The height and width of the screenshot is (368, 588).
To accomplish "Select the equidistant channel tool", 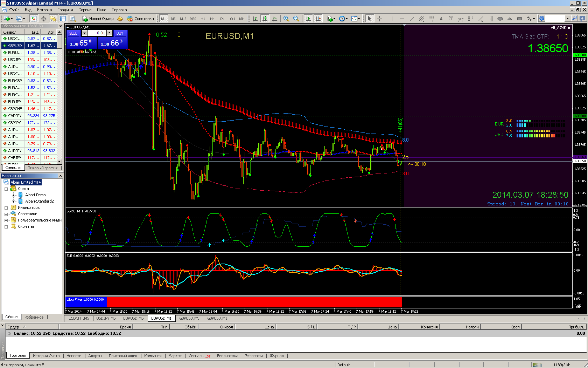I will 421,19.
